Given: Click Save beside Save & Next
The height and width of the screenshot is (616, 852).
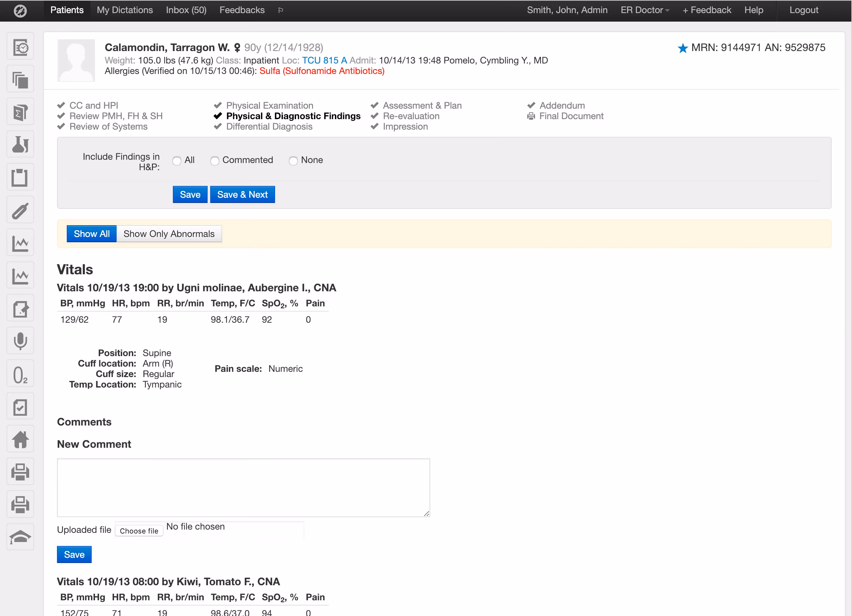Looking at the screenshot, I should (x=190, y=194).
